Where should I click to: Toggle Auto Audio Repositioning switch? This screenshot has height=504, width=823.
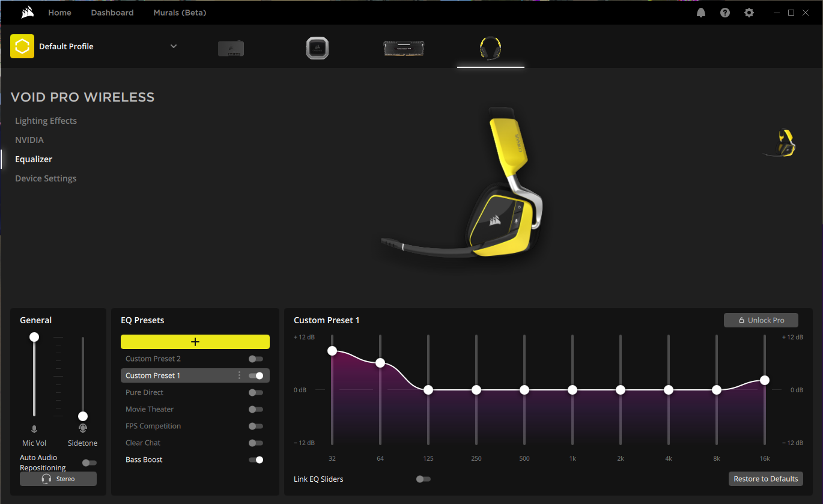click(x=90, y=463)
